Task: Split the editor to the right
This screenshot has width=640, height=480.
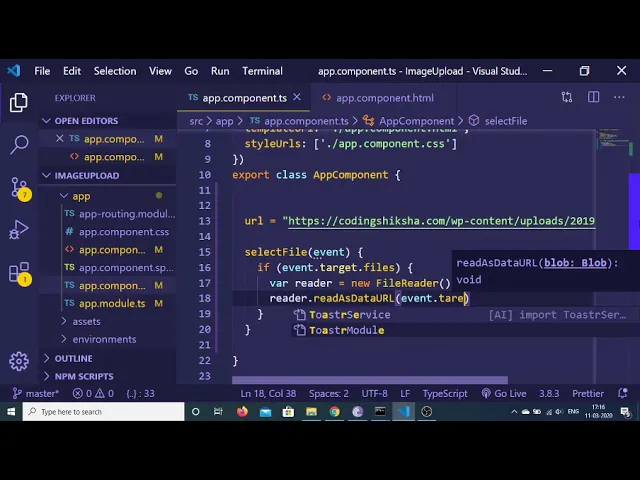Action: [593, 97]
